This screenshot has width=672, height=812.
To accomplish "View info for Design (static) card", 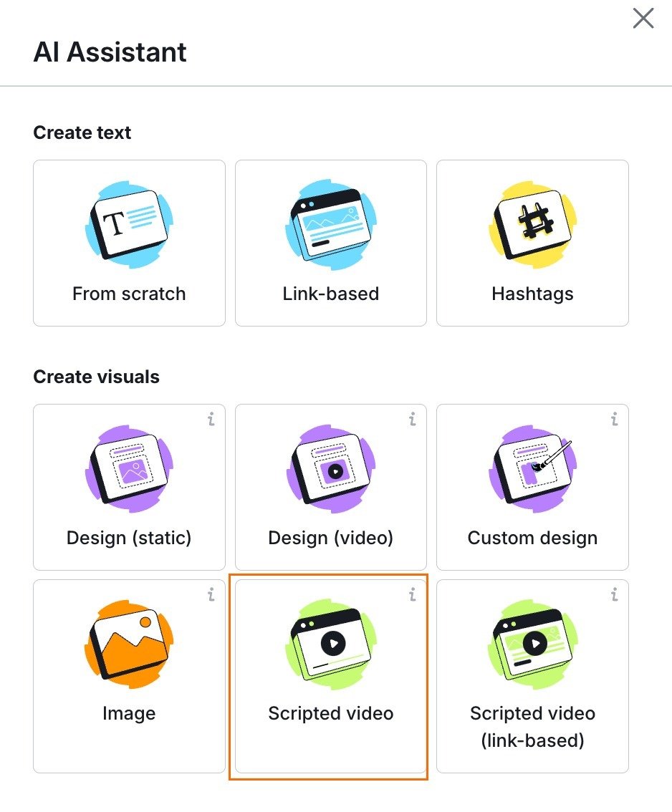I will pos(211,421).
